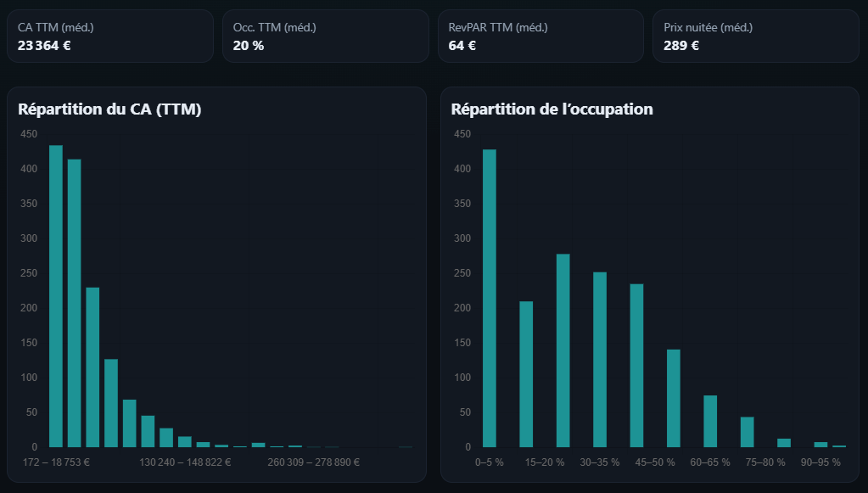Click the second bar of the CA chart
Viewport: 868px width, 493px height.
coord(76,301)
